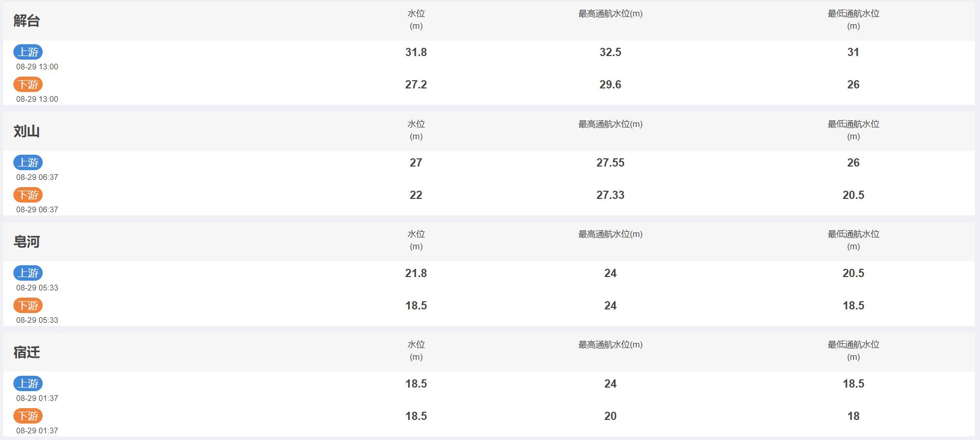
Task: Click 刘山 downstream max navigable level 27.33
Action: coord(610,195)
